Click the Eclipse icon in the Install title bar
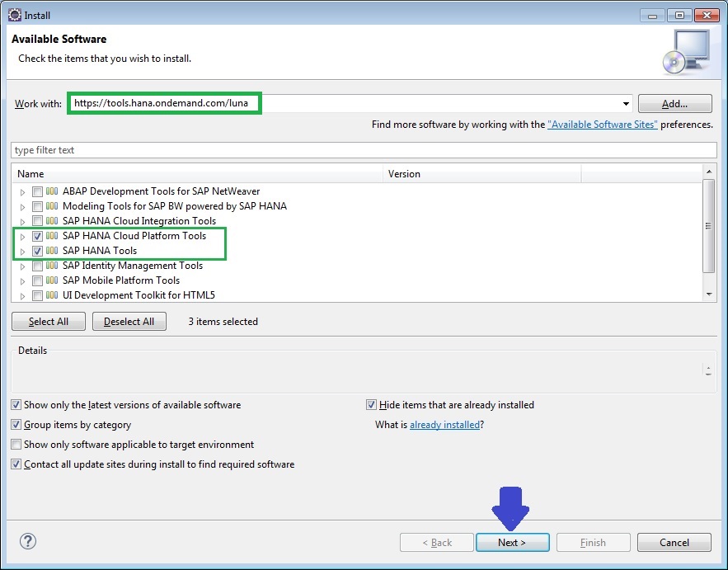The height and width of the screenshot is (570, 728). pyautogui.click(x=14, y=15)
